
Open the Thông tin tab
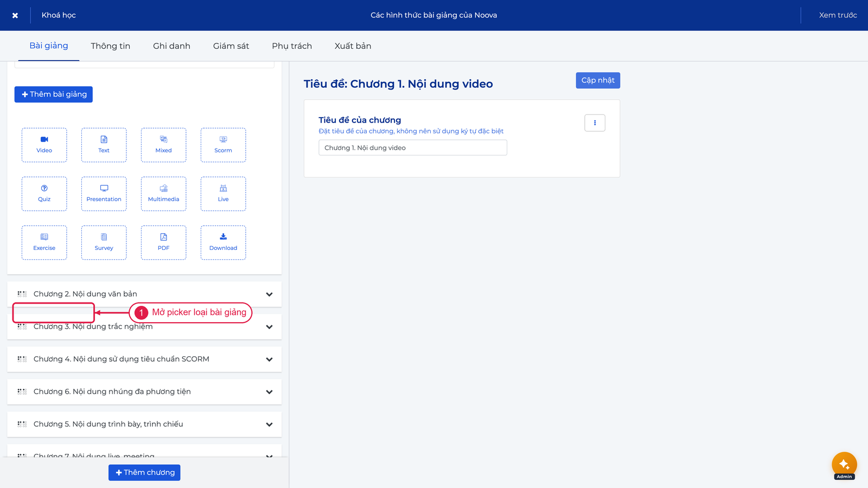click(111, 46)
